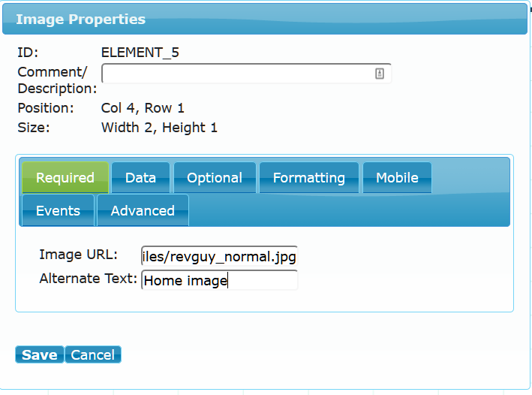Image resolution: width=532 pixels, height=395 pixels.
Task: Place cursor in Alternate Text field
Action: 220,280
